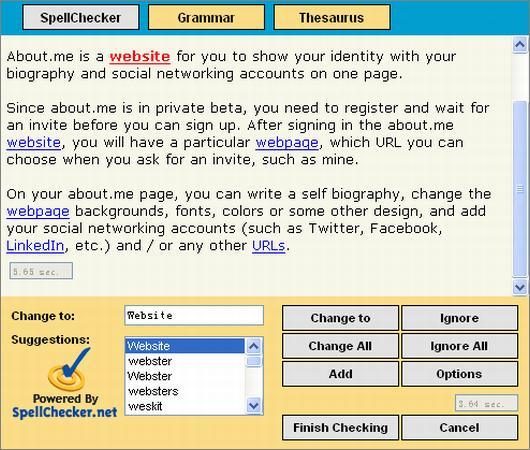
Task: Click LinkedIn underlined word in text
Action: tap(35, 245)
